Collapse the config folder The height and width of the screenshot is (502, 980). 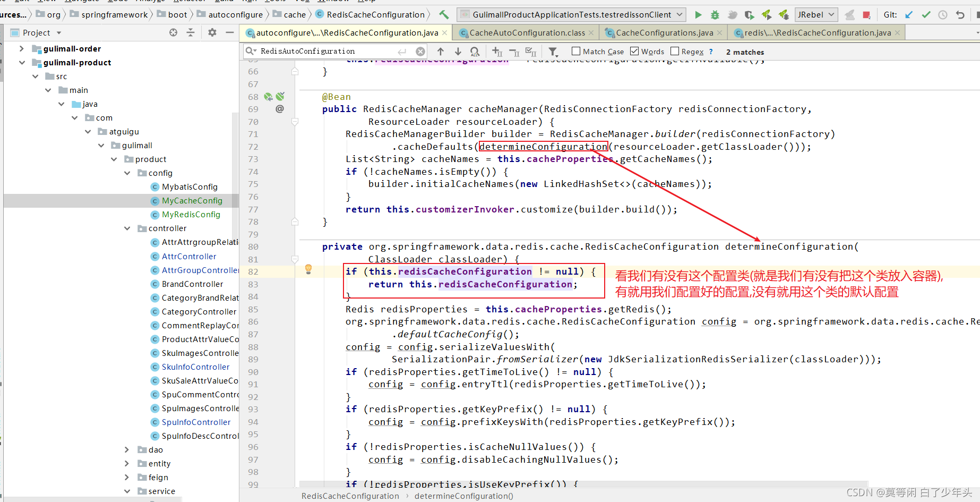coord(127,173)
